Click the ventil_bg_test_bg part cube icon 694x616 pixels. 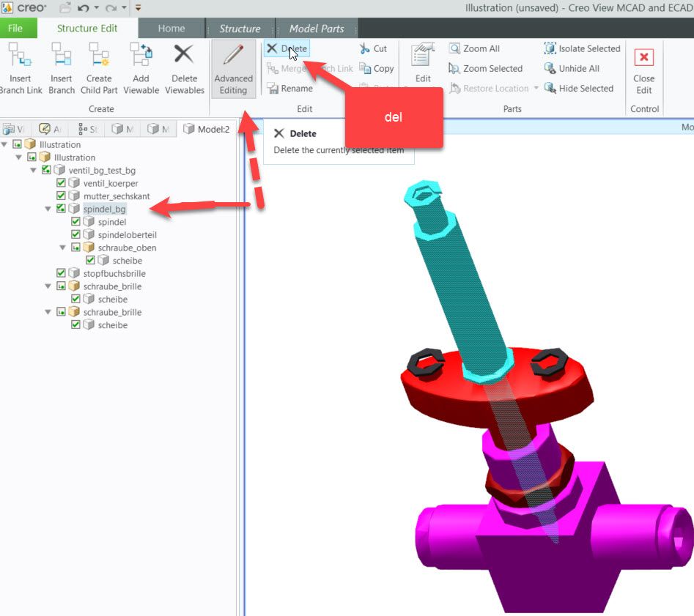click(x=59, y=170)
